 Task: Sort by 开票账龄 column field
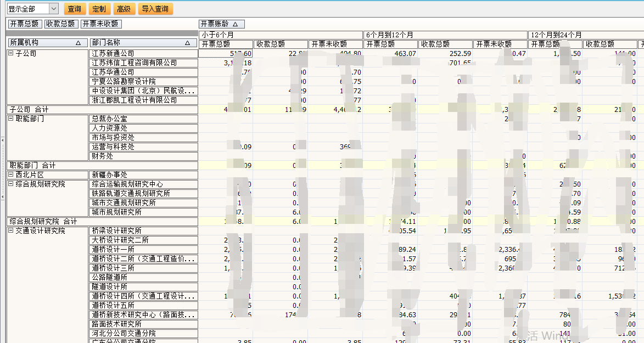pyautogui.click(x=222, y=24)
